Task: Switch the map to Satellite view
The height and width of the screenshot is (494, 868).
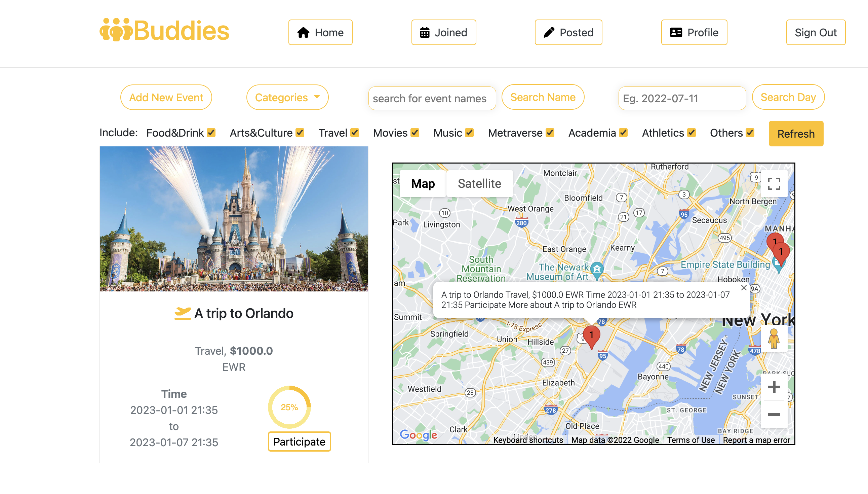Action: point(479,183)
